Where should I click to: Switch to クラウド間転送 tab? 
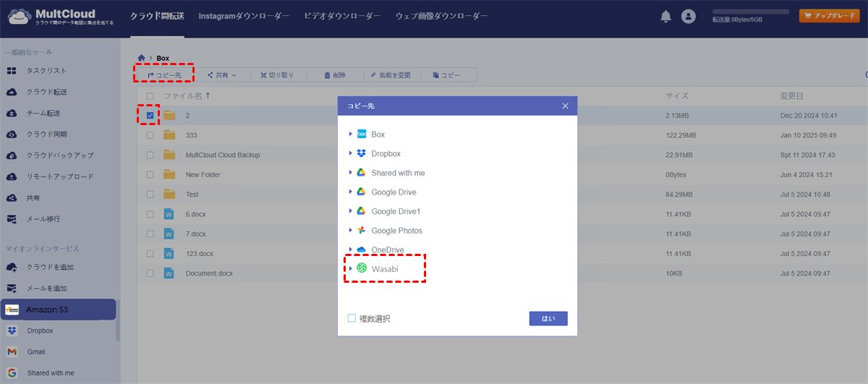pyautogui.click(x=157, y=16)
